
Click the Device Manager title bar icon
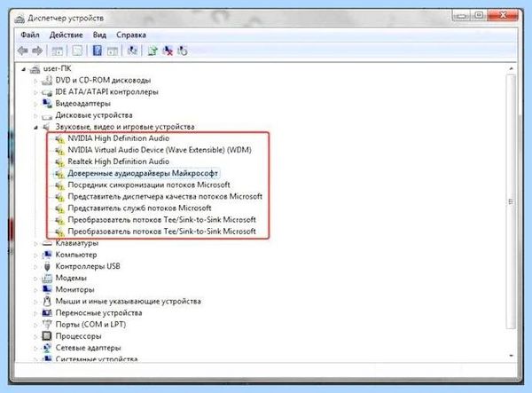(x=20, y=19)
